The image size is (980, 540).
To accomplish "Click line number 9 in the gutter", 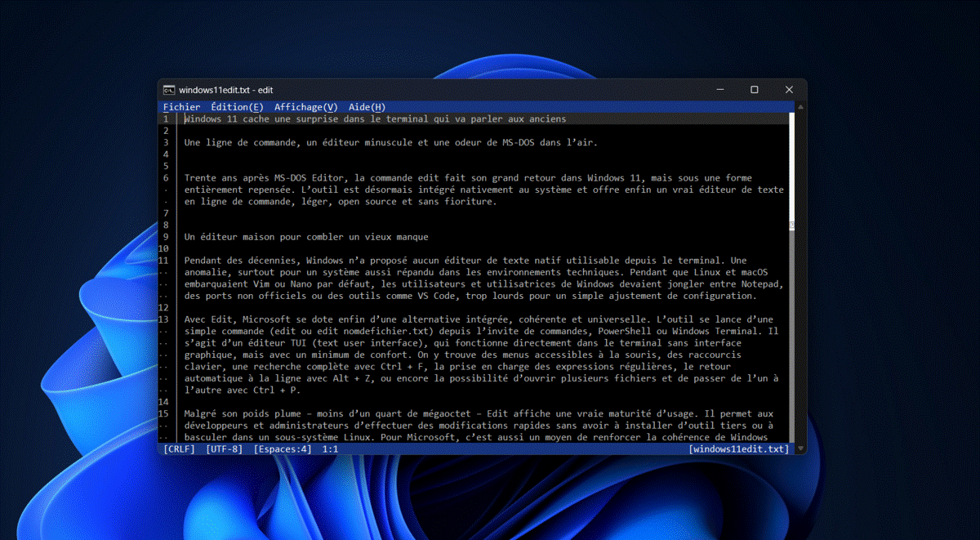I will coord(166,237).
